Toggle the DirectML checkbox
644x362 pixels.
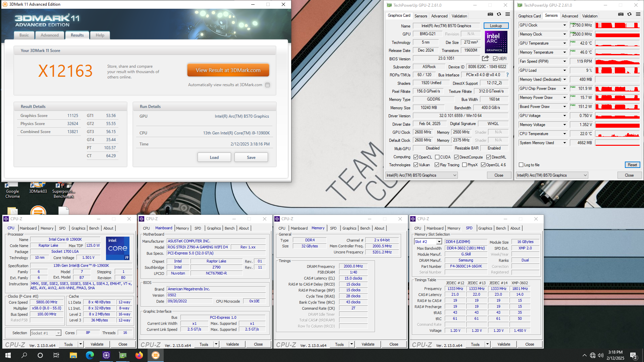click(x=489, y=157)
